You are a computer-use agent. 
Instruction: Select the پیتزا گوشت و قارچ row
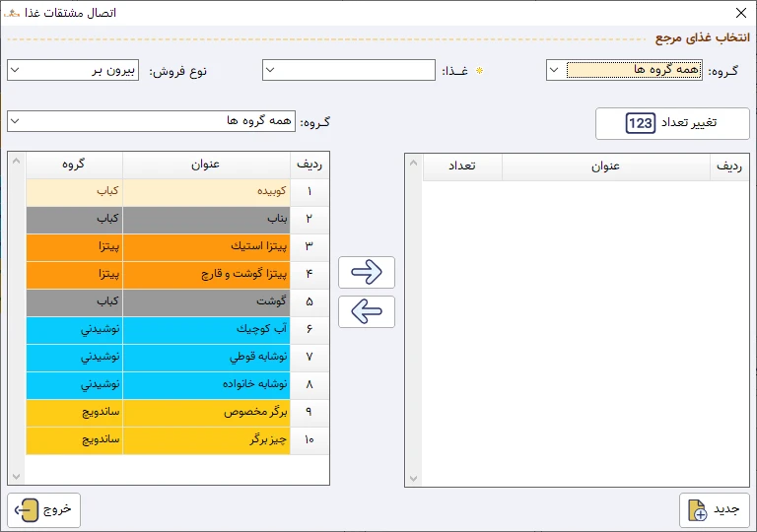tap(177, 275)
